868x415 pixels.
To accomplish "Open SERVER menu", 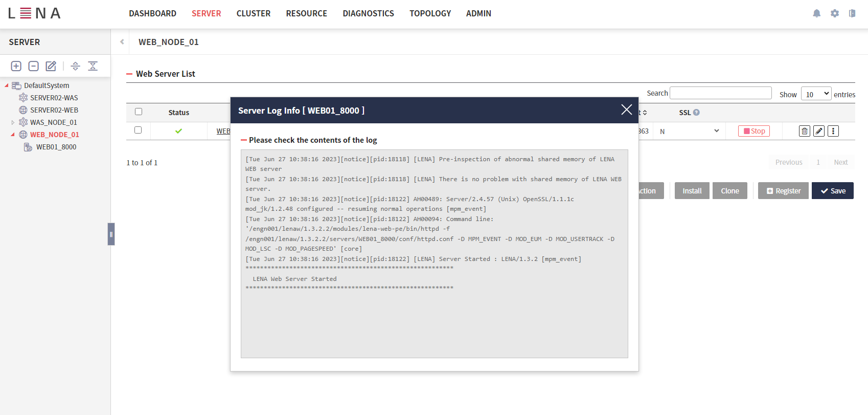I will click(x=207, y=13).
